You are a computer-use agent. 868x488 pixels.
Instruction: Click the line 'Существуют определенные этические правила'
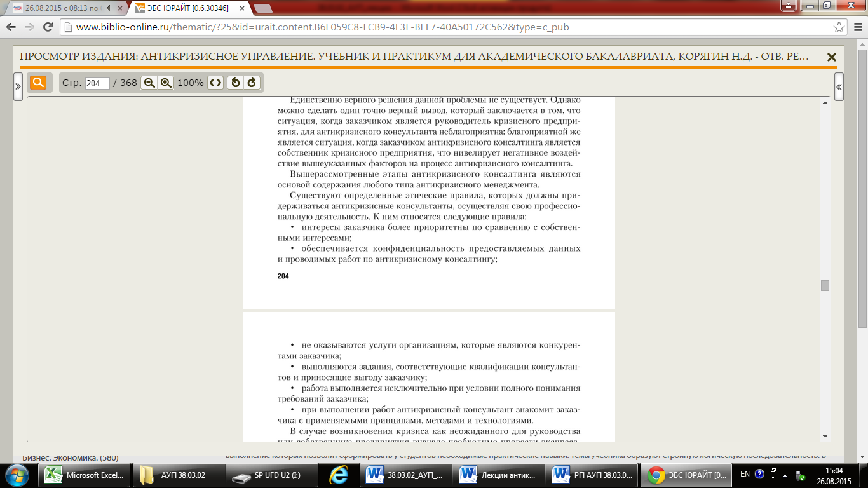click(435, 196)
